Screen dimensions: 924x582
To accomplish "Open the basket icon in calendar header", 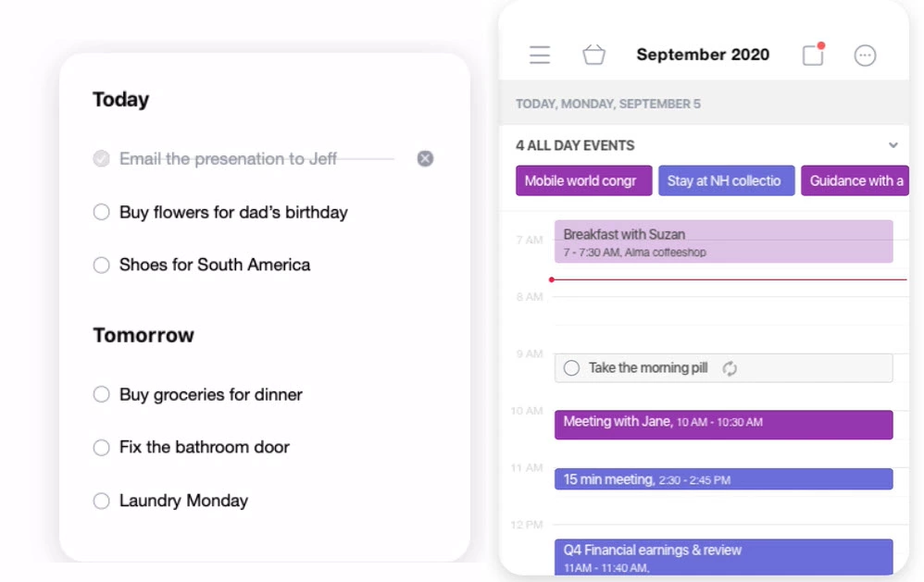I will [x=593, y=55].
